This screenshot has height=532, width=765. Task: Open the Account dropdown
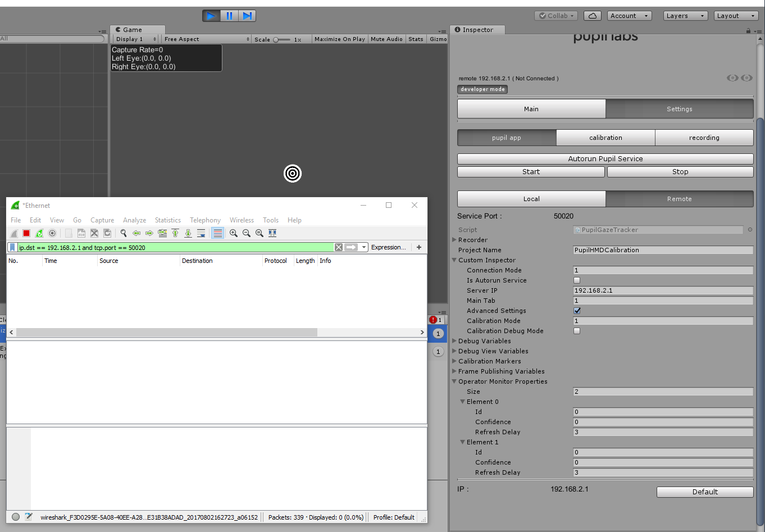(x=630, y=16)
